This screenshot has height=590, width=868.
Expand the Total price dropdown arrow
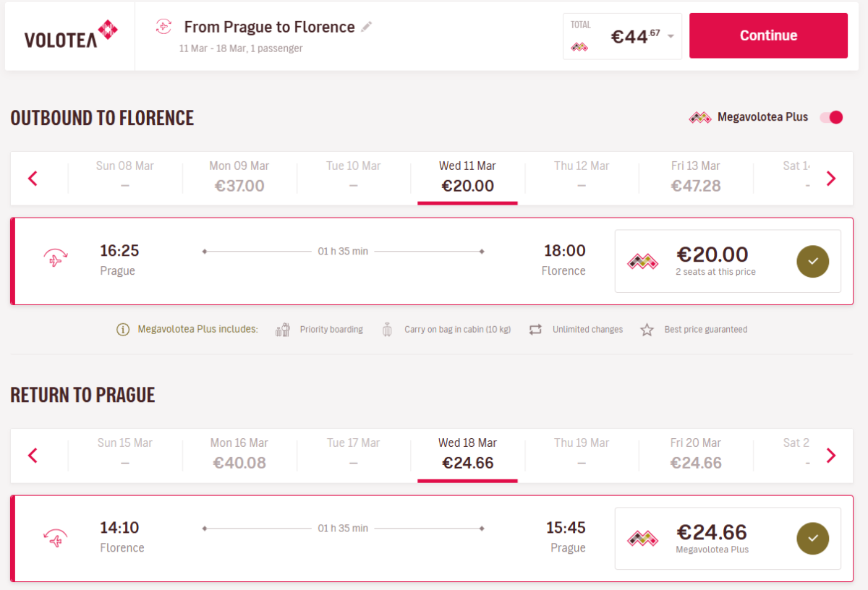(671, 37)
